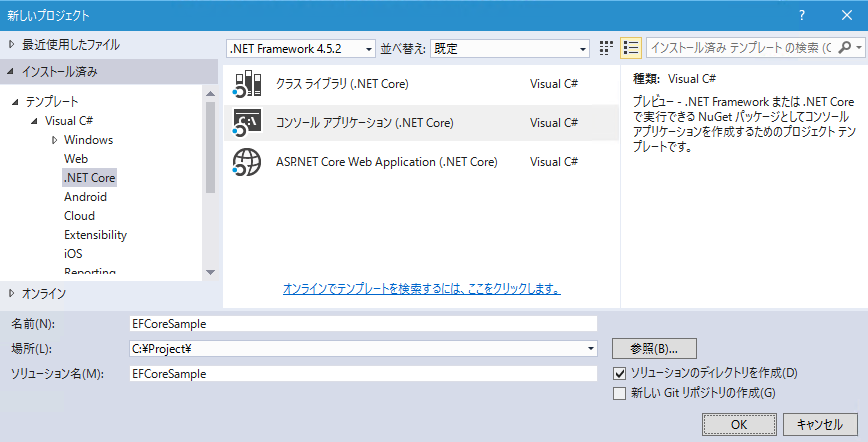Click OK button
This screenshot has width=868, height=442.
pyautogui.click(x=739, y=425)
